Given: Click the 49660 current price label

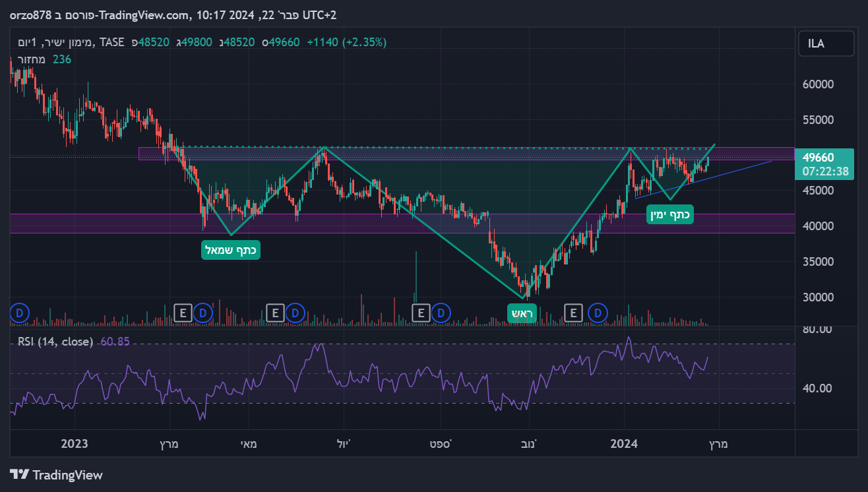Looking at the screenshot, I should (x=818, y=158).
